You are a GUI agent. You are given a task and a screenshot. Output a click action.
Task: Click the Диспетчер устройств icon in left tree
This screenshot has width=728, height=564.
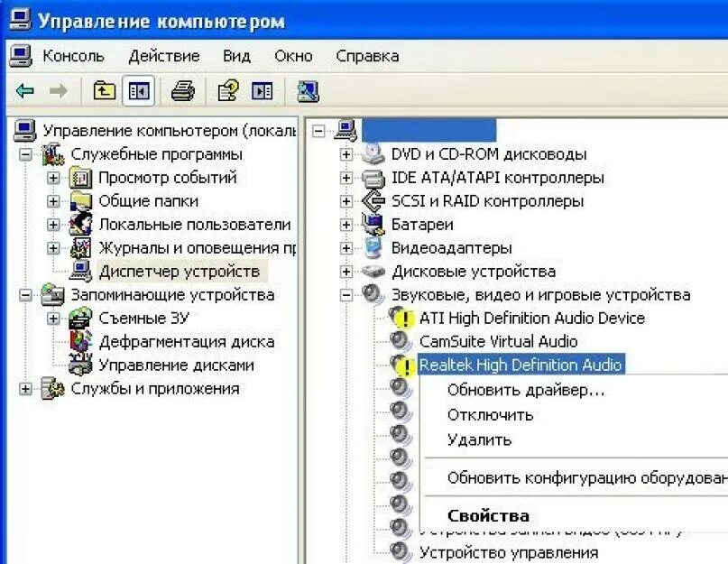click(80, 272)
